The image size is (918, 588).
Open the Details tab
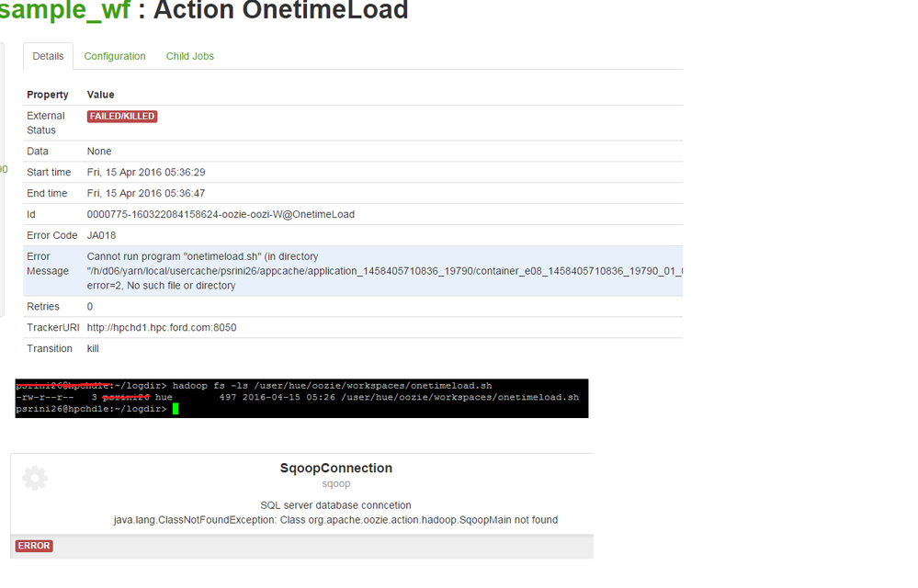48,56
